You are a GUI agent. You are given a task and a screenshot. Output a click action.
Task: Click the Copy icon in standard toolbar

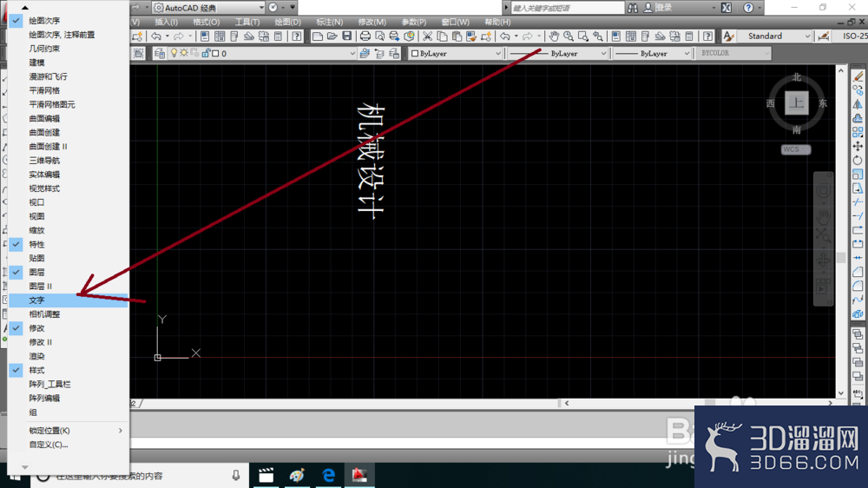tap(443, 36)
